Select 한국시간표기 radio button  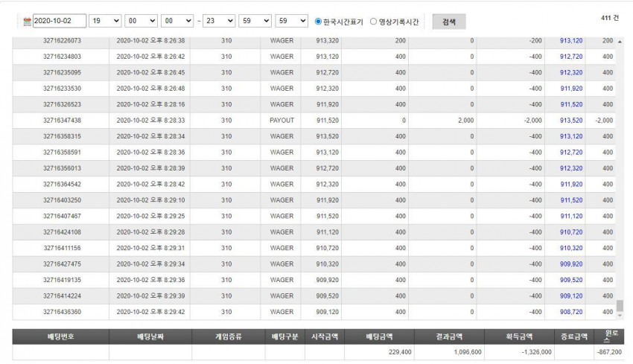click(318, 22)
